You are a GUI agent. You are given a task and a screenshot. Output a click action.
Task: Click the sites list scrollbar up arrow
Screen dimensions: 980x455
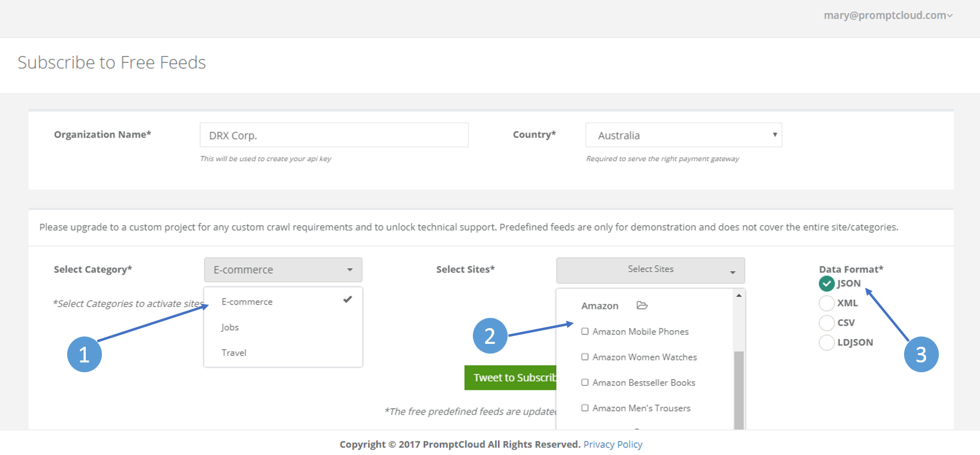click(x=739, y=295)
